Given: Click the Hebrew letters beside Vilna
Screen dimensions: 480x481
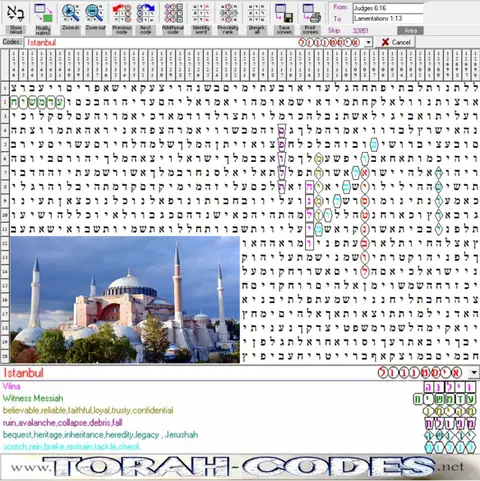Looking at the screenshot, I should tap(450, 387).
